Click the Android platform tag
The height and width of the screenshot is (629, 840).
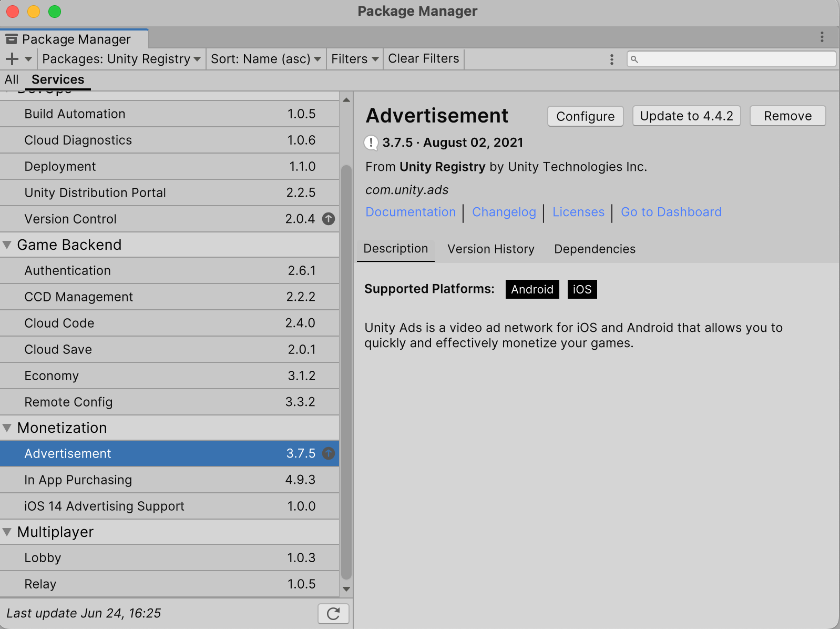pos(532,289)
